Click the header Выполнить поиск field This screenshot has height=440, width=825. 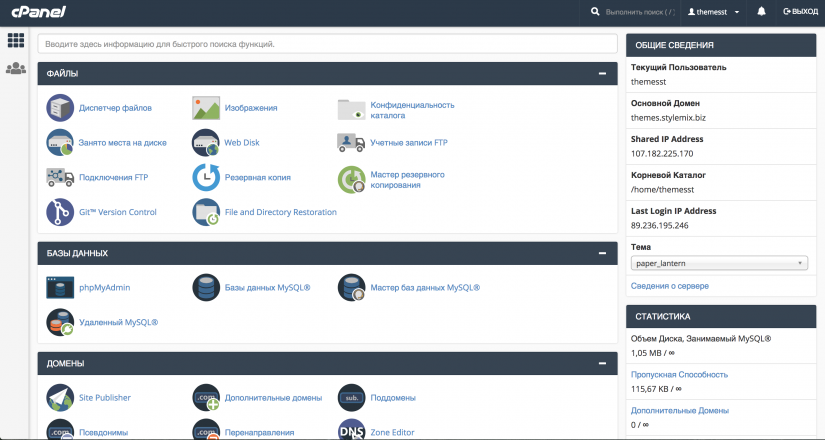640,12
